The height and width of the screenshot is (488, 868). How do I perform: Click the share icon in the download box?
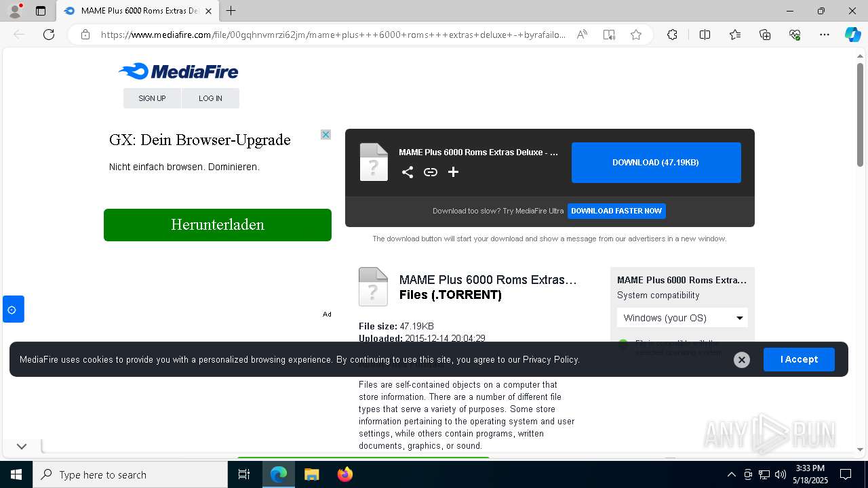pos(408,172)
